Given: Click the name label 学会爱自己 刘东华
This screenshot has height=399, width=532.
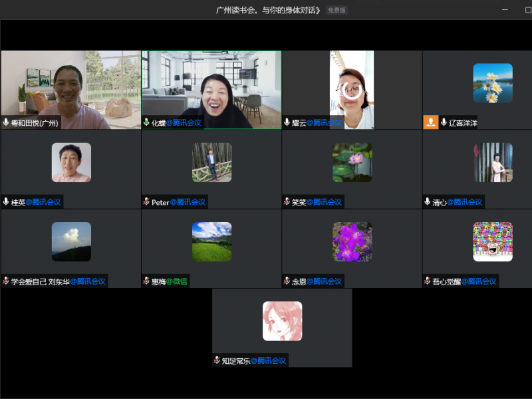Looking at the screenshot, I should click(40, 281).
